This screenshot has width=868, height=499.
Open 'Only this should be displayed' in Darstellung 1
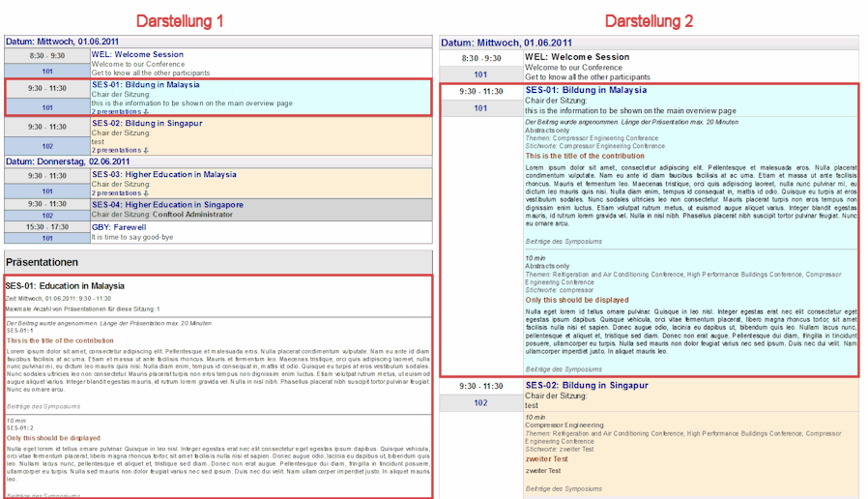(x=54, y=437)
